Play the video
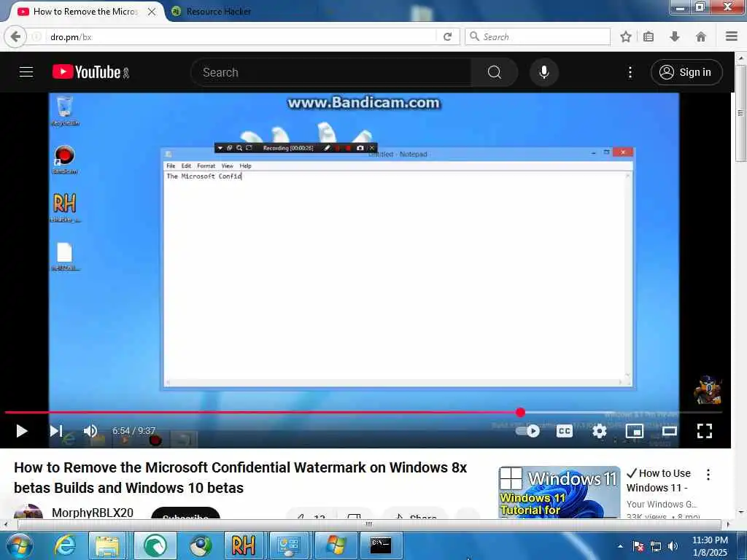 [21, 431]
